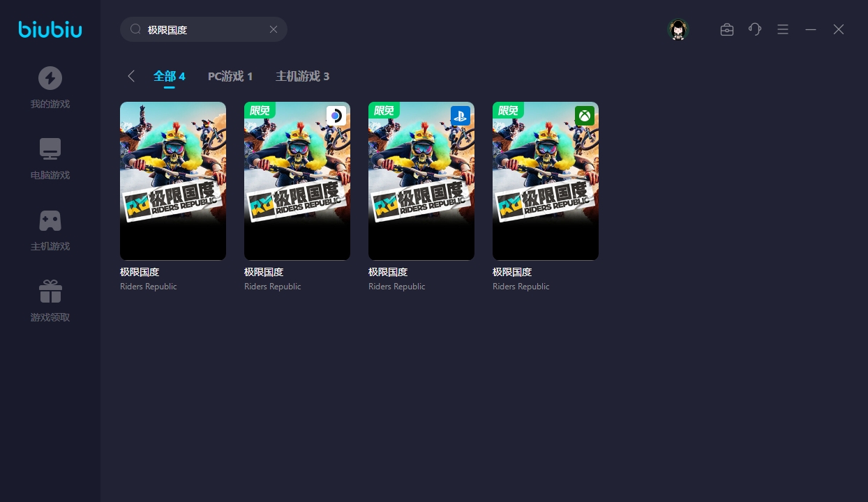This screenshot has width=868, height=502.
Task: Open the toolbox briefcase icon
Action: 726,29
